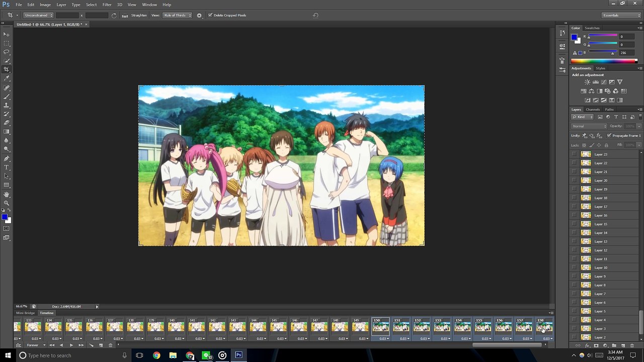The height and width of the screenshot is (362, 644).
Task: Select the Type tool
Action: click(7, 167)
